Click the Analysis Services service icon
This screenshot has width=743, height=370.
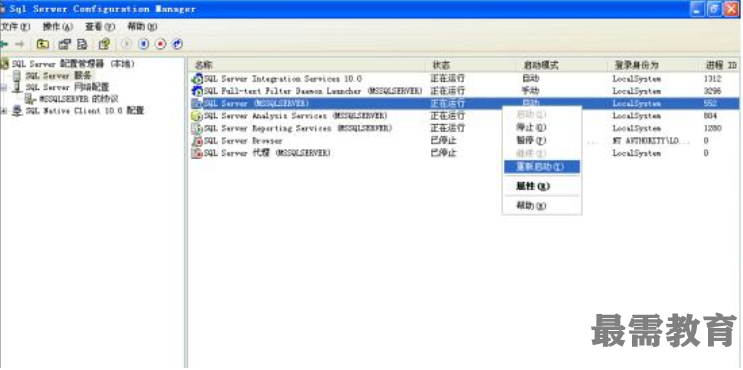click(197, 116)
